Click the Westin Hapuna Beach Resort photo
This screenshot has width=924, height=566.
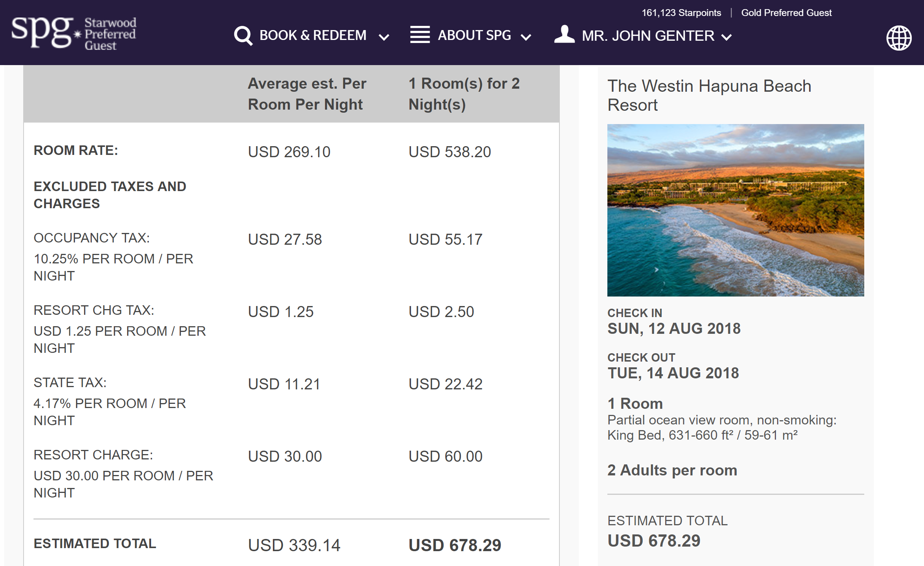[x=735, y=210]
